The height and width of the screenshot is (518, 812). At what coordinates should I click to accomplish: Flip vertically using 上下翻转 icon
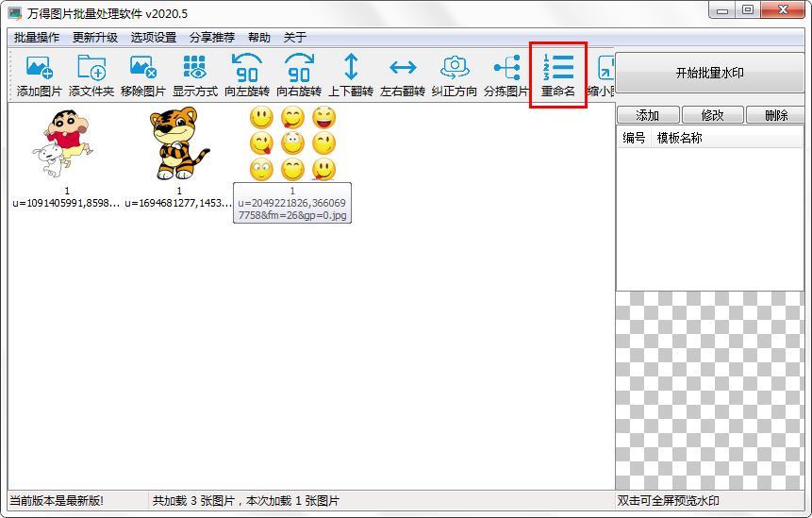click(x=351, y=75)
